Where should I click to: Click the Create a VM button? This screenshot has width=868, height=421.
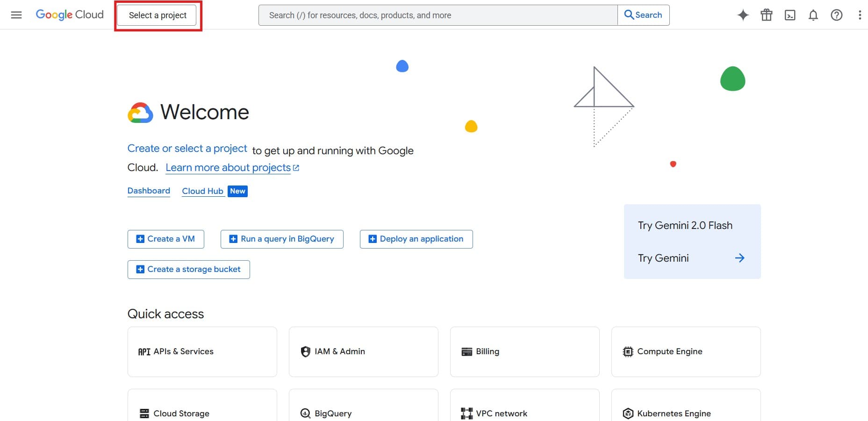pos(166,239)
